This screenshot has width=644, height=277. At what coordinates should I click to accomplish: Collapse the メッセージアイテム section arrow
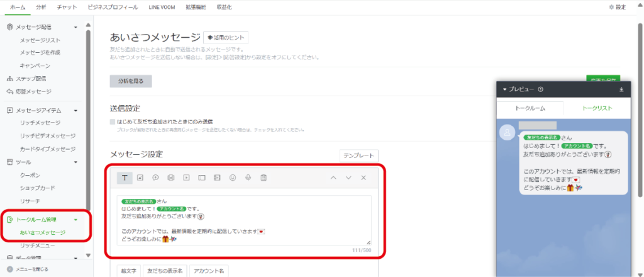[x=75, y=111]
